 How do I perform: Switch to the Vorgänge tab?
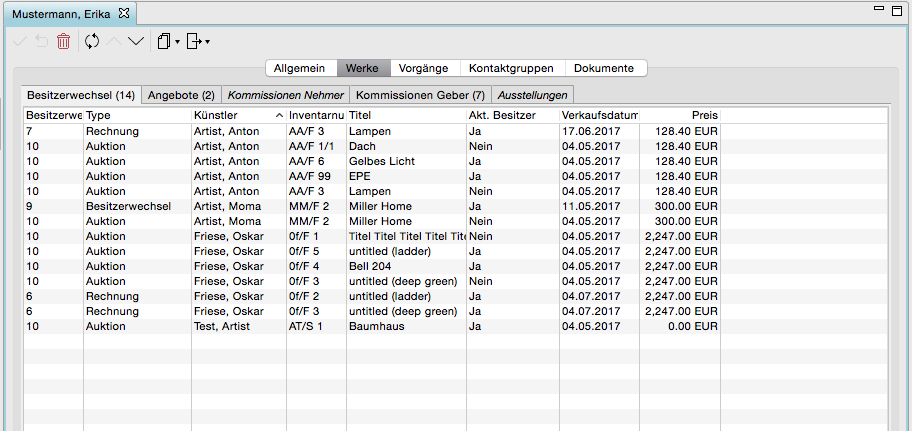423,68
